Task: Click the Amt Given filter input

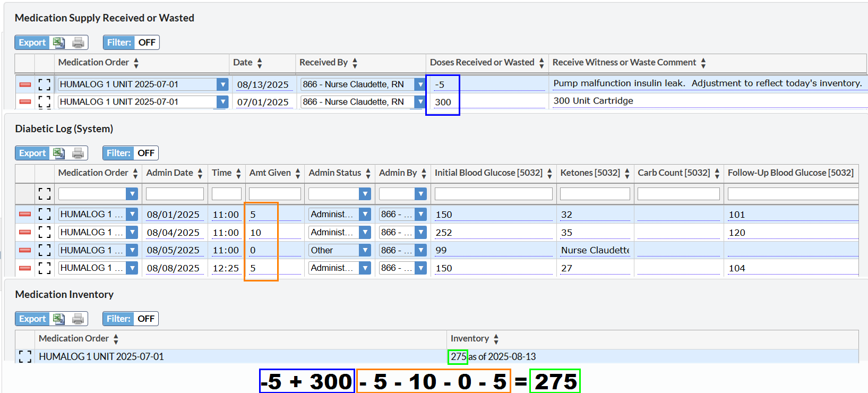Action: click(x=275, y=194)
